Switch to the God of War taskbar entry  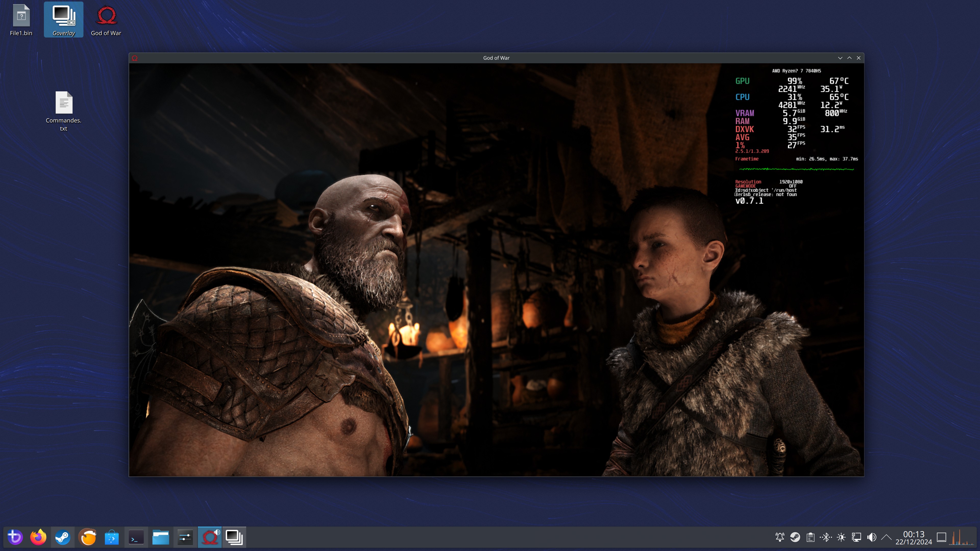[x=210, y=537]
